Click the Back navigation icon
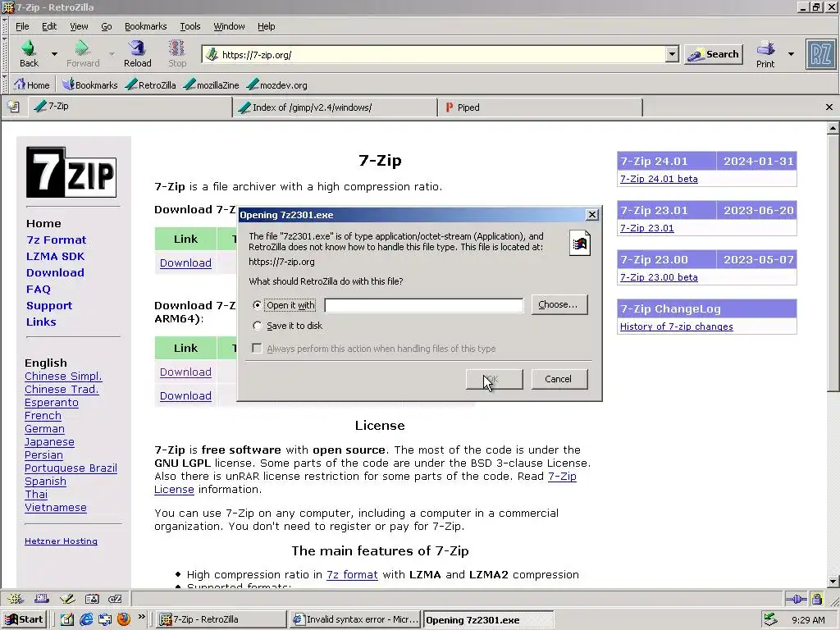 pos(29,48)
